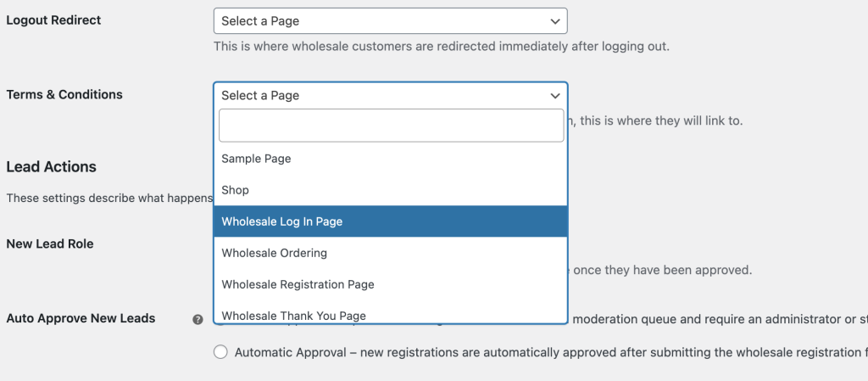Select Wholesale Registration Page option
868x381 pixels.
(298, 284)
